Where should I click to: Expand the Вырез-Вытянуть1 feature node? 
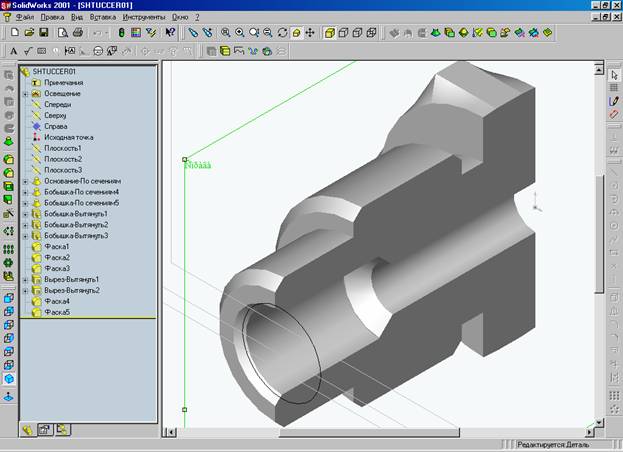25,280
